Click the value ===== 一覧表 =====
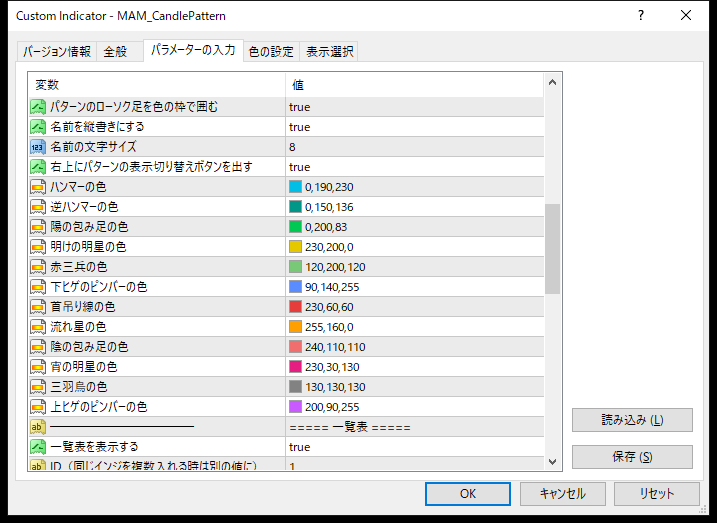717x523 pixels. pyautogui.click(x=350, y=427)
